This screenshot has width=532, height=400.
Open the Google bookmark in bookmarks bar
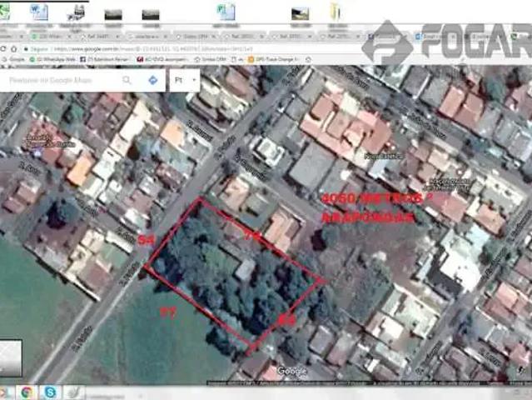[x=14, y=59]
